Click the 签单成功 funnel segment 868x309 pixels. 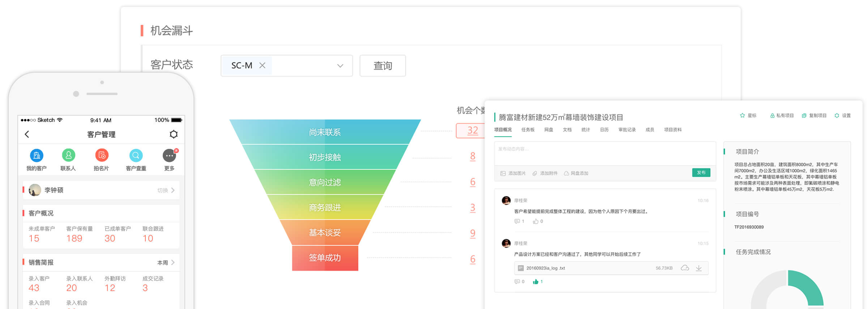click(x=325, y=258)
